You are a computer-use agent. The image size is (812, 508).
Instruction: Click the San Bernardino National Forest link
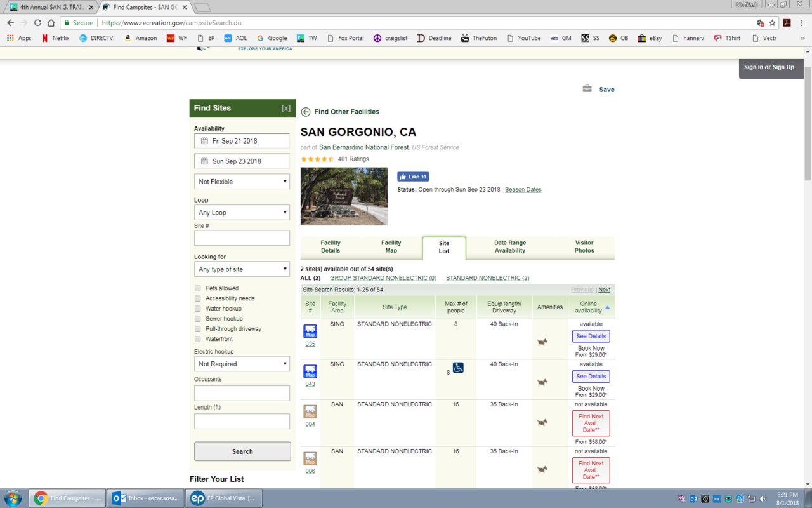click(x=364, y=147)
